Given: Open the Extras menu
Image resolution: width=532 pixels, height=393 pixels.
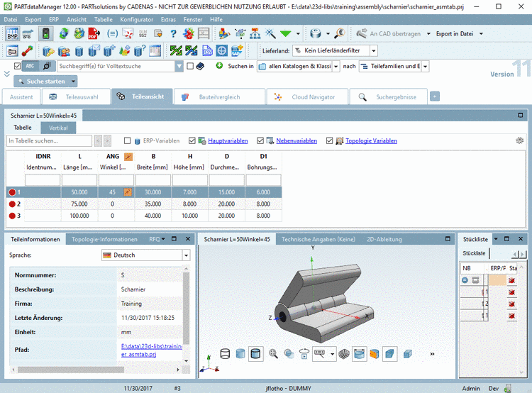Looking at the screenshot, I should 168,20.
